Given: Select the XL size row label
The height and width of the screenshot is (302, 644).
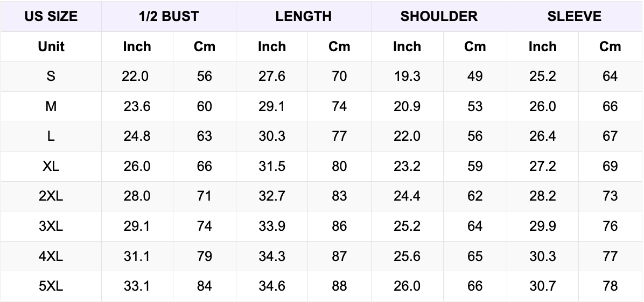Looking at the screenshot, I should (51, 167).
